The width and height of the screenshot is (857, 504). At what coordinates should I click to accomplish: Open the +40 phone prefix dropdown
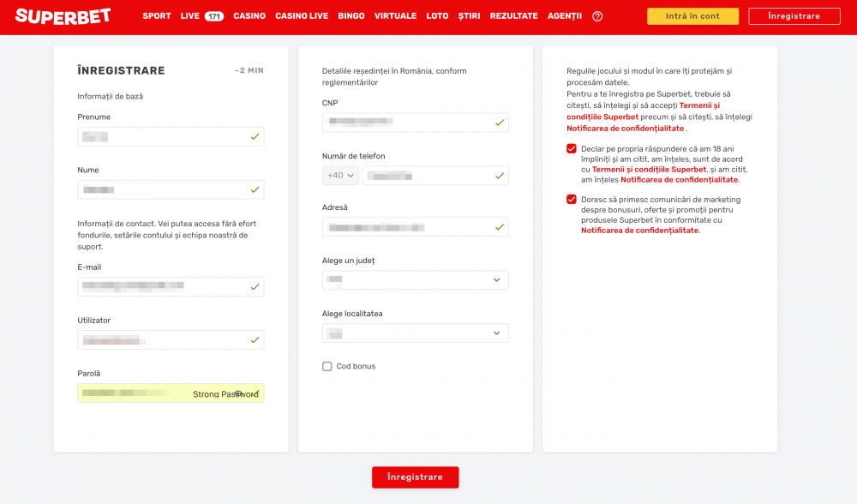coord(340,176)
